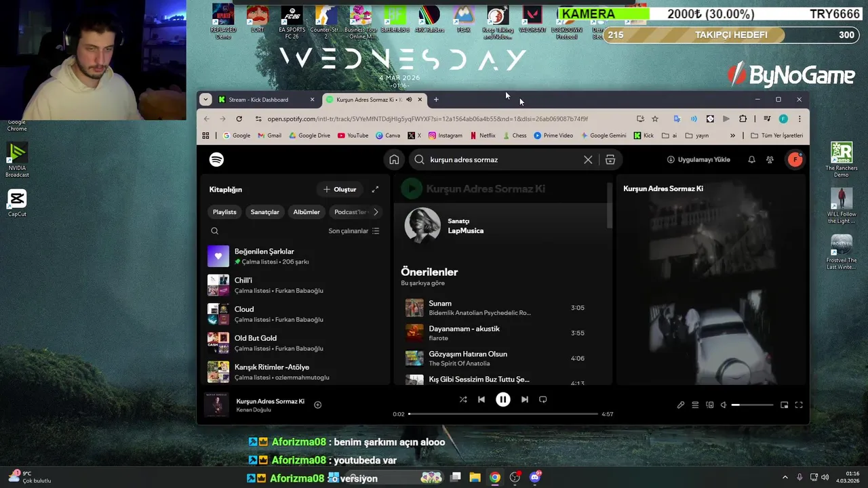This screenshot has height=488, width=868.
Task: Open the YouTube bookmark
Action: [x=353, y=136]
